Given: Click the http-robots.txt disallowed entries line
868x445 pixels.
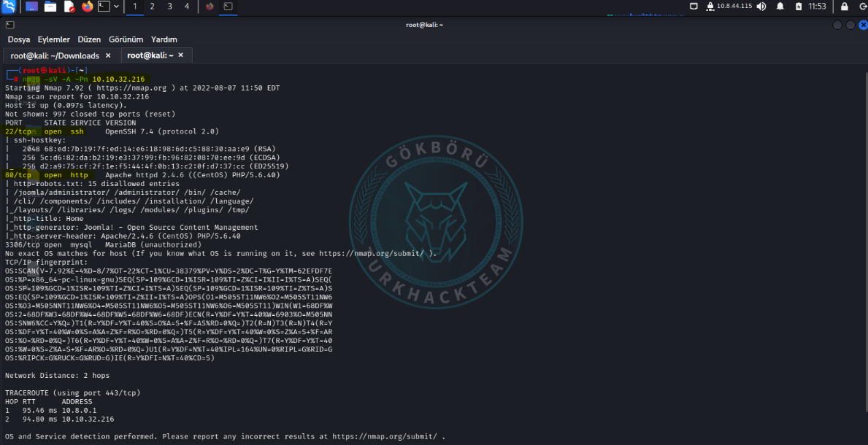Looking at the screenshot, I should 92,184.
